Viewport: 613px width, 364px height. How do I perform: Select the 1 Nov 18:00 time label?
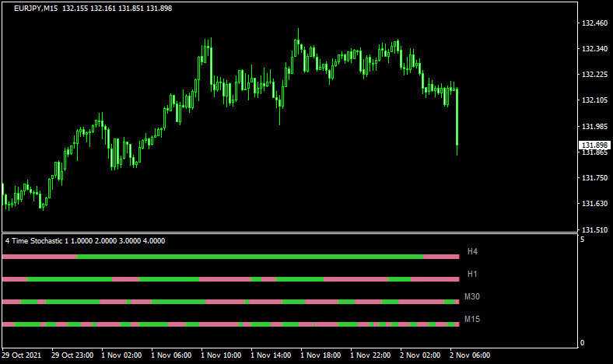[321, 355]
